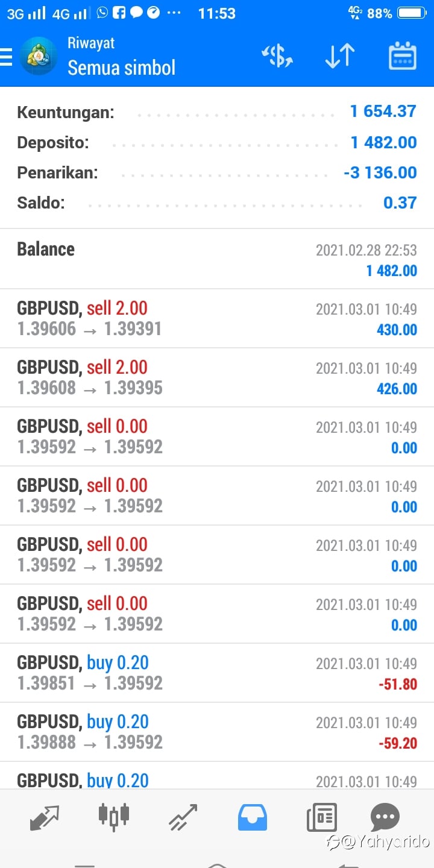Tap the WhatsApp notification icon in status bar
434x868 pixels.
(x=102, y=13)
